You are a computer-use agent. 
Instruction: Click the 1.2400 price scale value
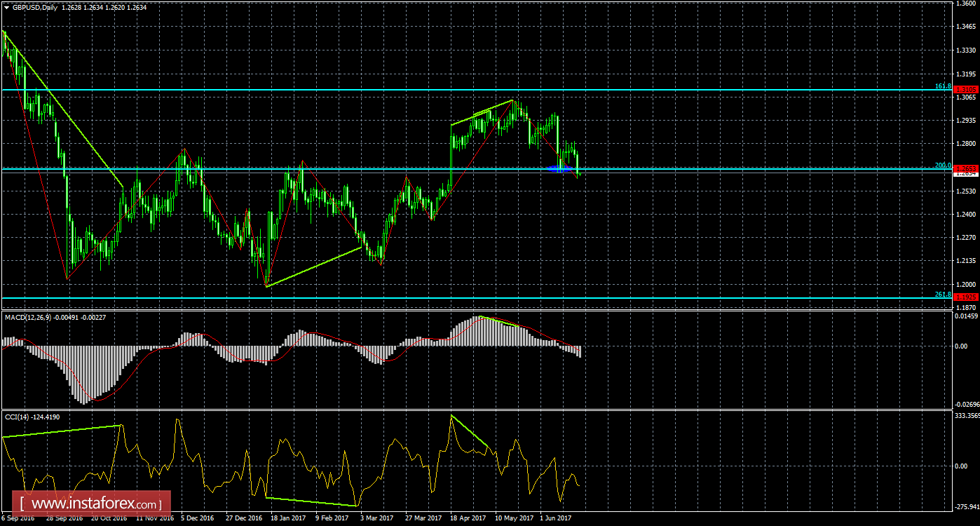pos(967,214)
